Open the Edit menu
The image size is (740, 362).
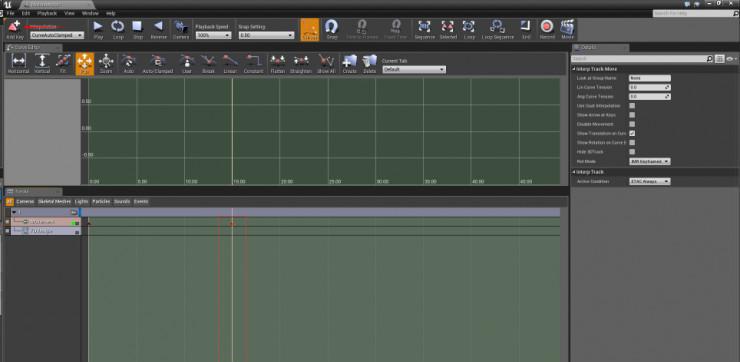pyautogui.click(x=26, y=13)
